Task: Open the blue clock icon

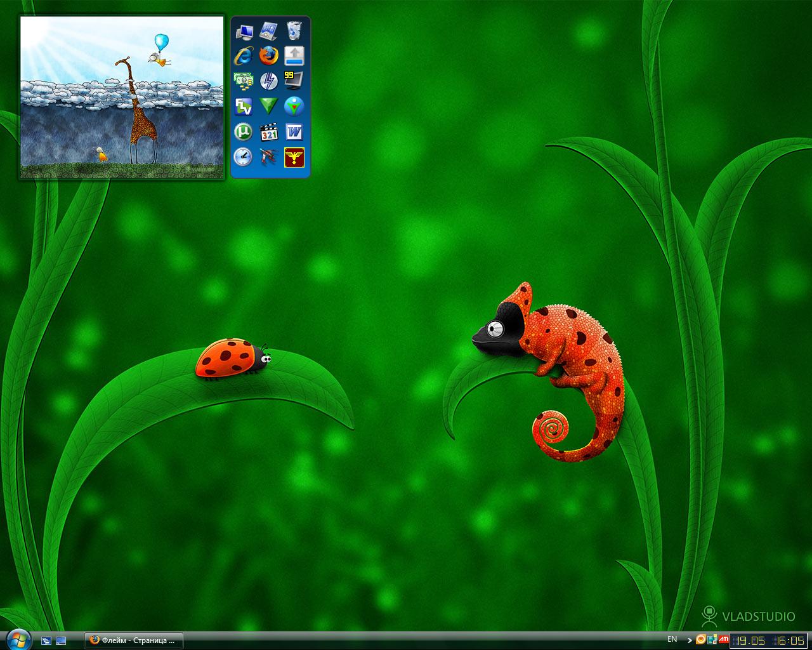Action: (244, 157)
